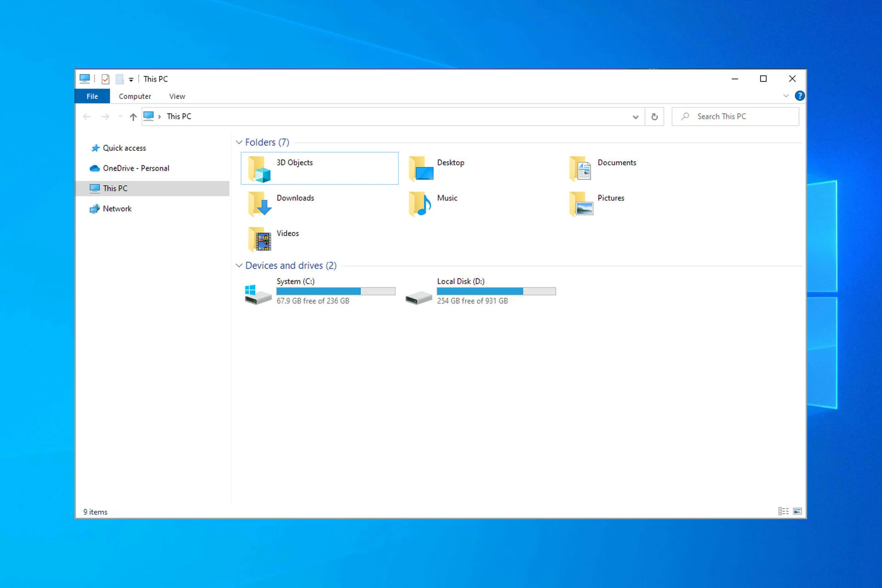Open System (C:) drive
The width and height of the screenshot is (882, 588).
click(x=320, y=291)
